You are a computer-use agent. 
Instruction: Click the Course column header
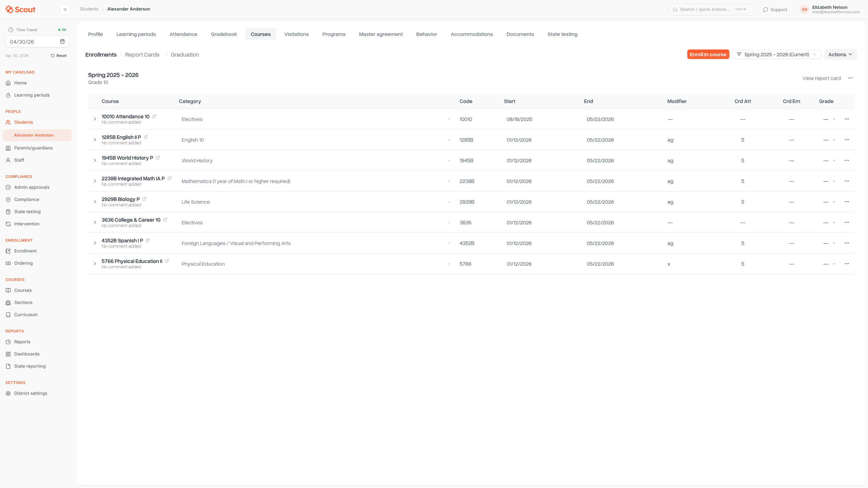click(110, 101)
